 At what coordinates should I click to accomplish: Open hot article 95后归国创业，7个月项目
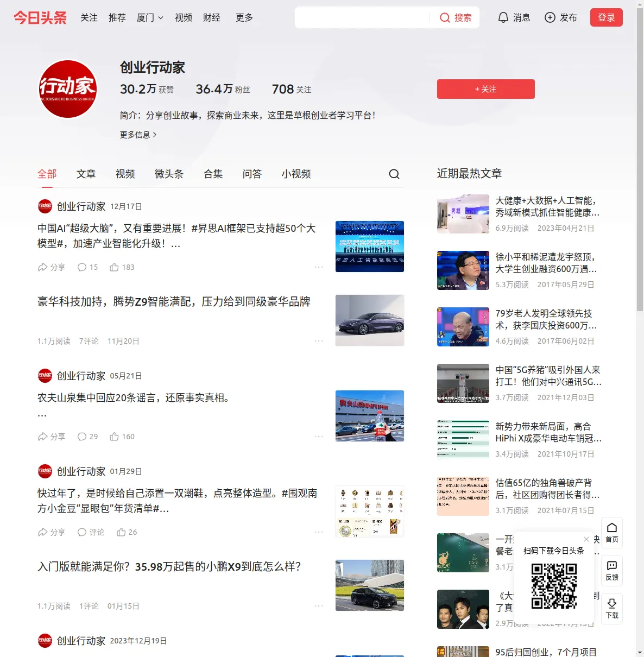tap(546, 652)
